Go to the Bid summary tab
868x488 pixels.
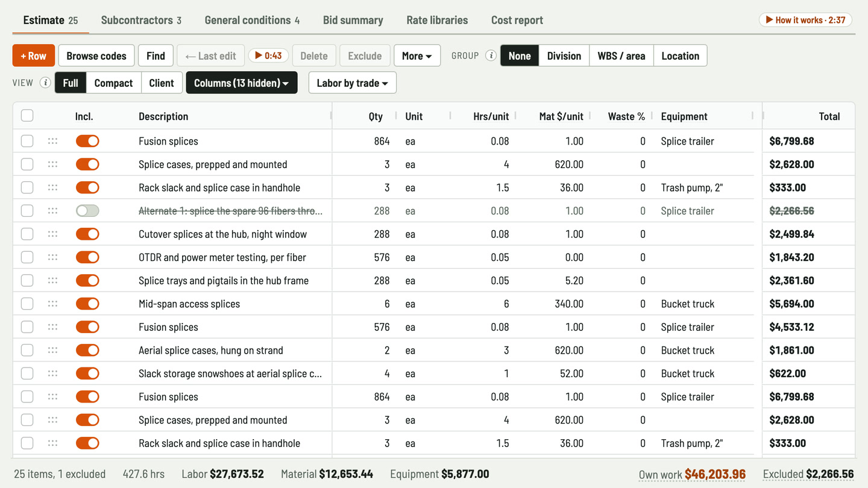pos(353,20)
